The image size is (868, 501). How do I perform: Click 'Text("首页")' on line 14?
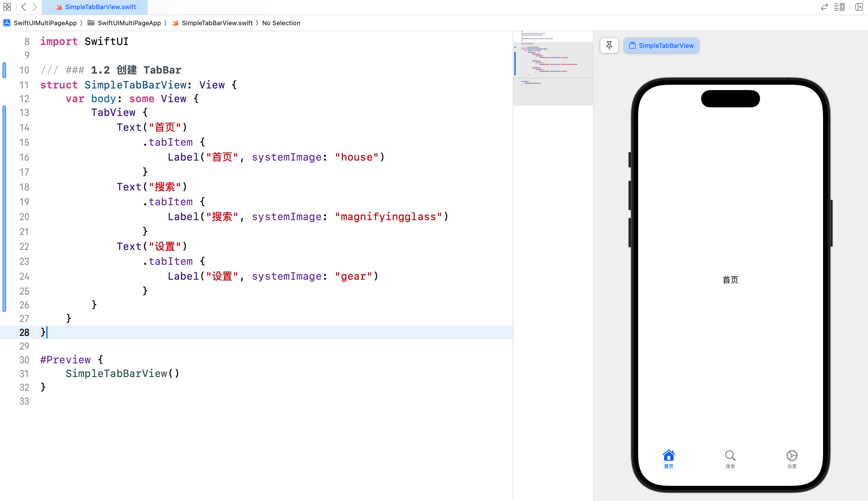152,127
